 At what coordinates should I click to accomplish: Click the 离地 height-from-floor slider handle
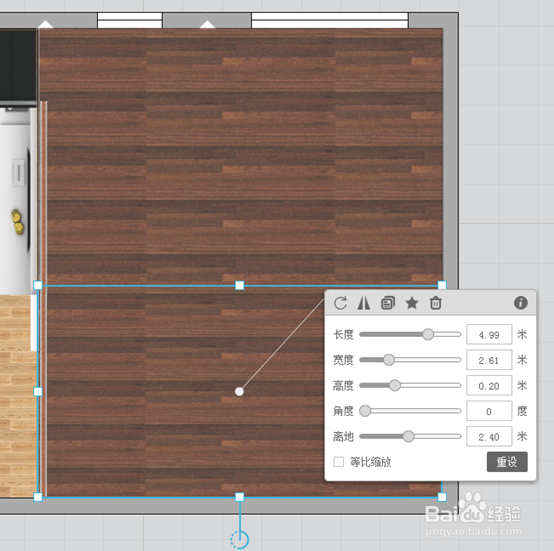click(408, 436)
